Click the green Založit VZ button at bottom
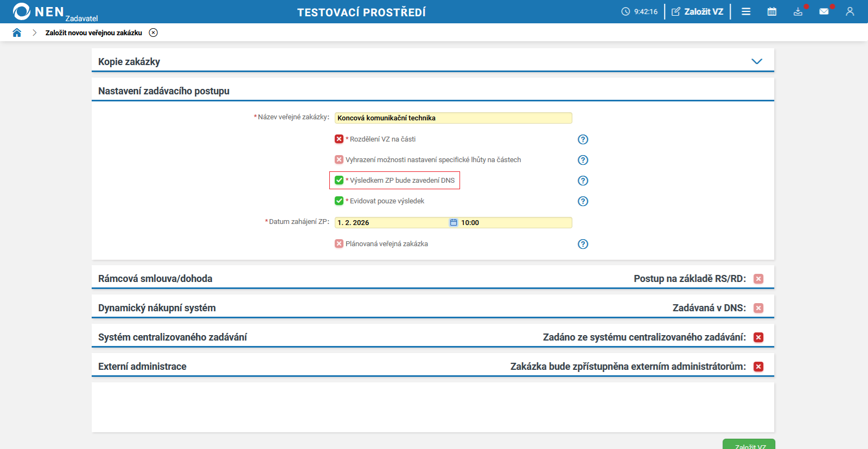Screen dimensions: 868x449 pyautogui.click(x=749, y=444)
